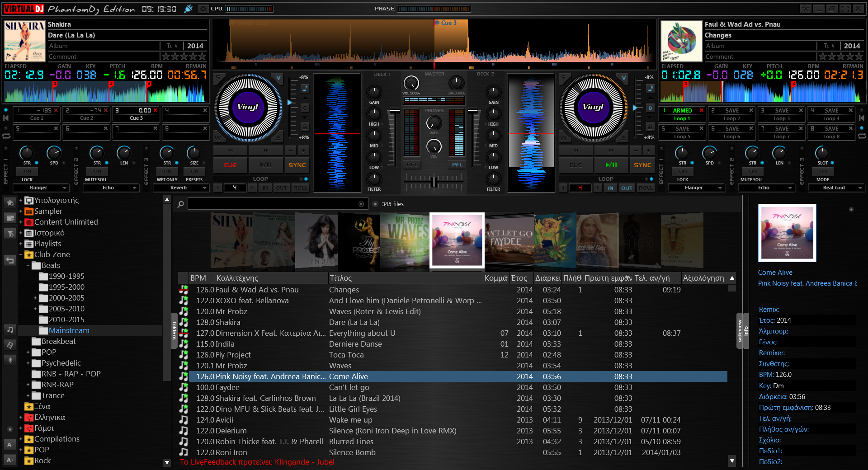Click the W corner button on deck 1
The width and height of the screenshot is (868, 470).
click(x=218, y=137)
